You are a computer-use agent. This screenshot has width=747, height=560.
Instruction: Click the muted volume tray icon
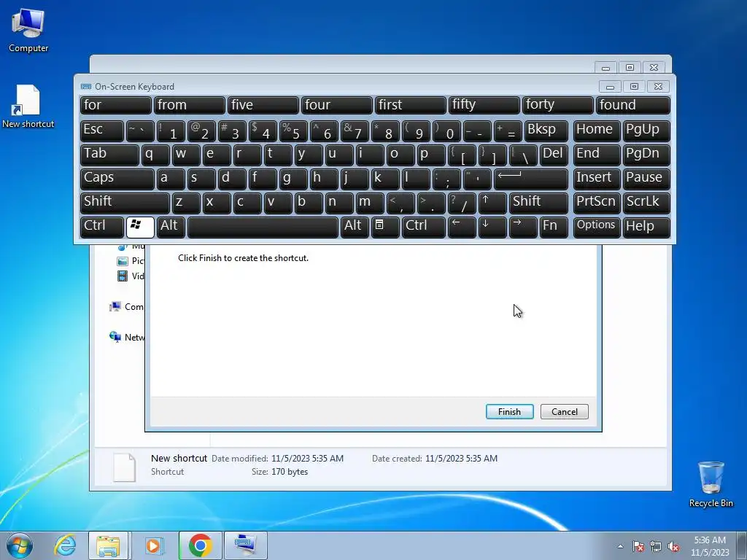[673, 546]
